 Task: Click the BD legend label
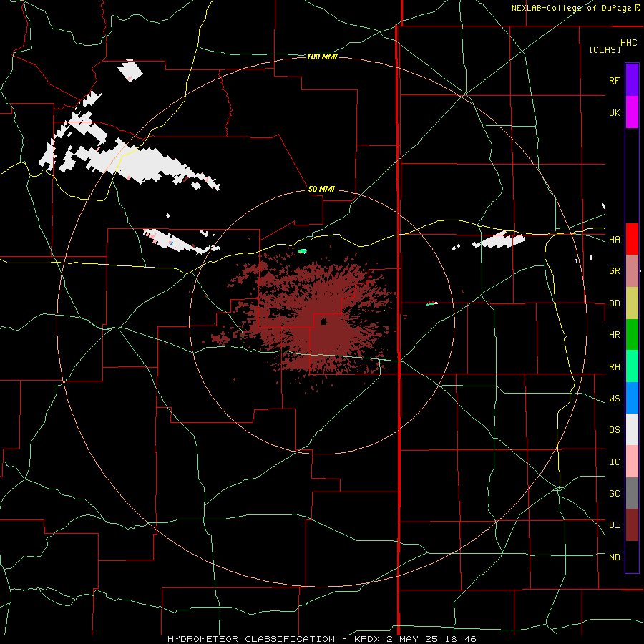(x=615, y=303)
